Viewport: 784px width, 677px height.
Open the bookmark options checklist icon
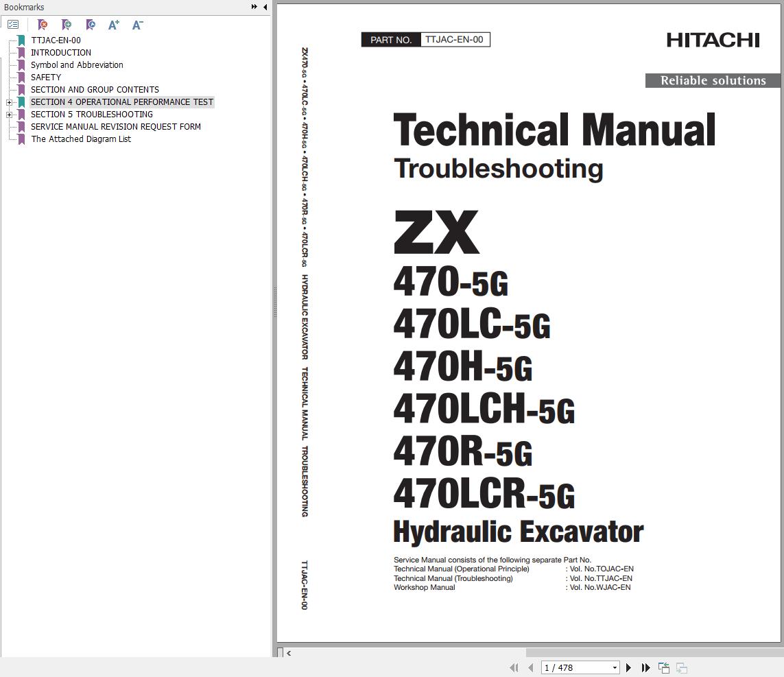pos(13,25)
